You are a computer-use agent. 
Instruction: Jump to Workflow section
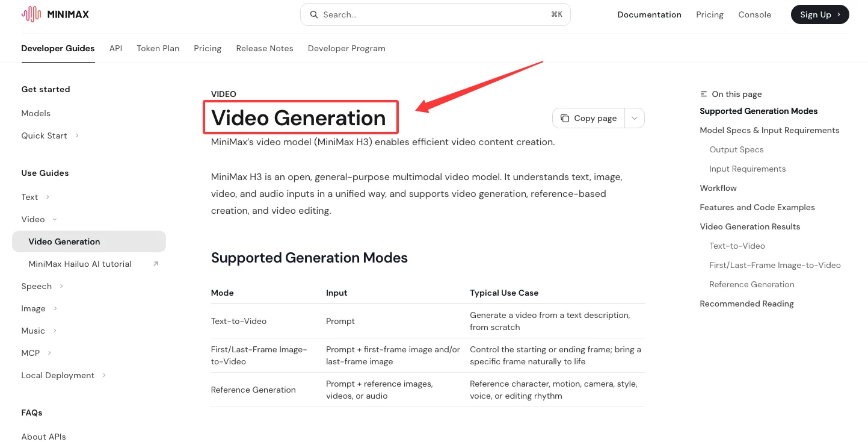[x=718, y=188]
